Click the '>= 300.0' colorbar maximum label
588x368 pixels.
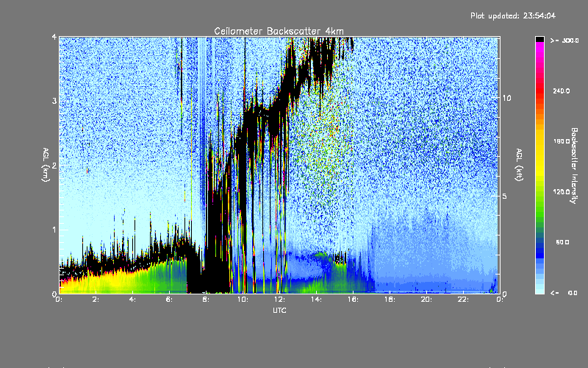[x=564, y=40]
